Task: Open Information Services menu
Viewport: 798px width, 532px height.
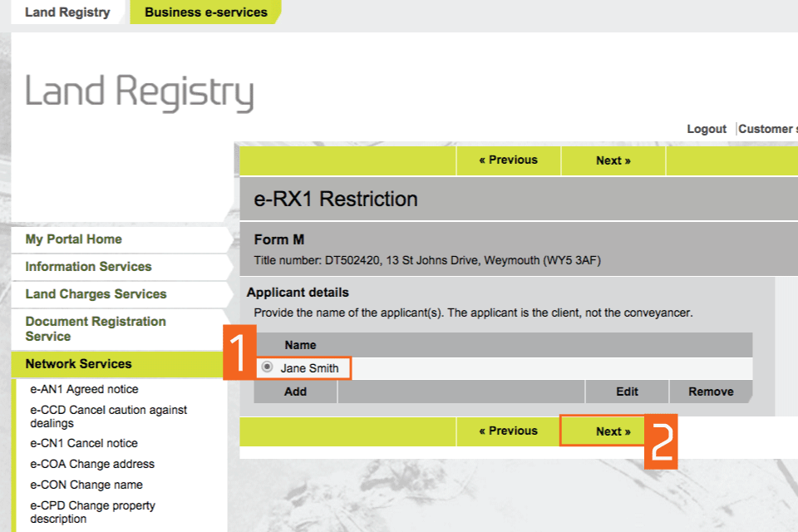Action: [88, 267]
